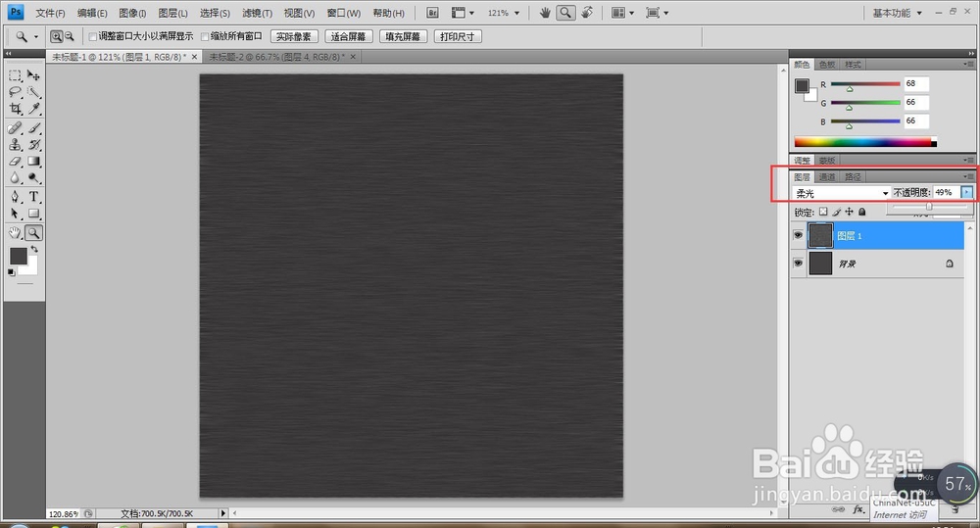The height and width of the screenshot is (528, 980).
Task: Select the Type tool
Action: tap(33, 197)
